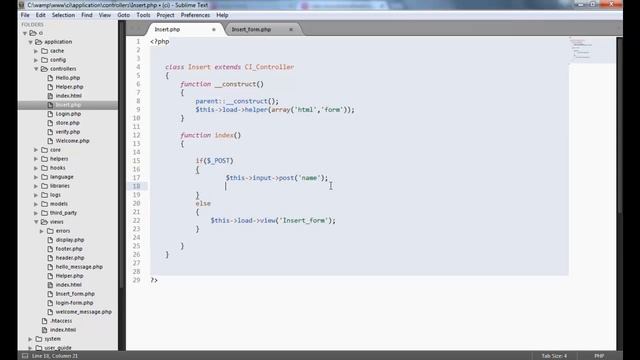The width and height of the screenshot is (640, 360).
Task: Expand the libraries folder
Action: pyautogui.click(x=36, y=186)
